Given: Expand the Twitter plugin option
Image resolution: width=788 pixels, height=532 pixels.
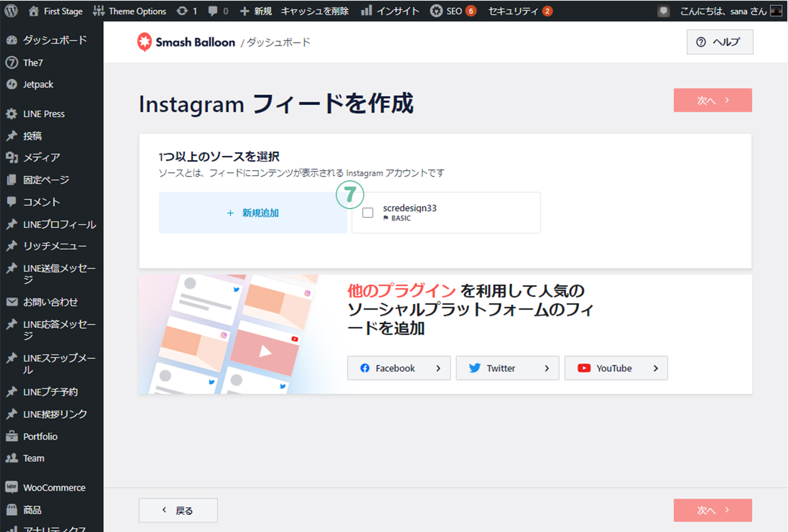Looking at the screenshot, I should pyautogui.click(x=507, y=368).
